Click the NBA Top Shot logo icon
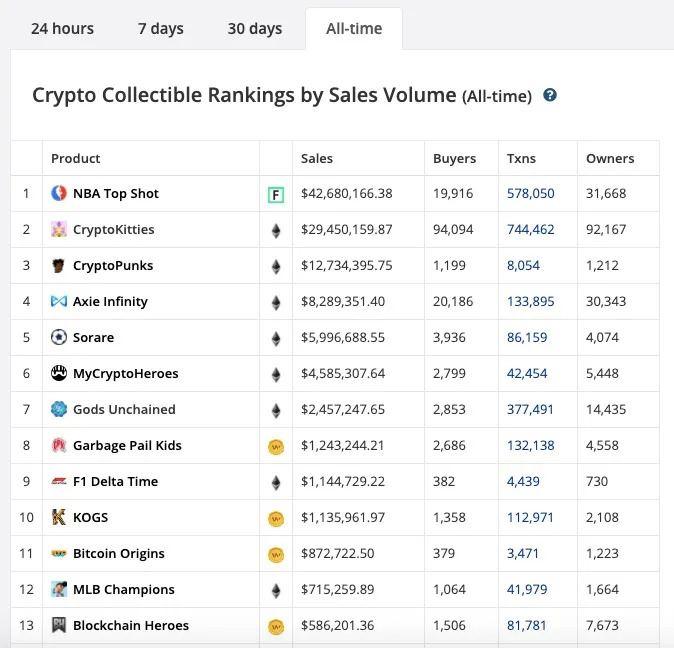The image size is (674, 648). 59,193
